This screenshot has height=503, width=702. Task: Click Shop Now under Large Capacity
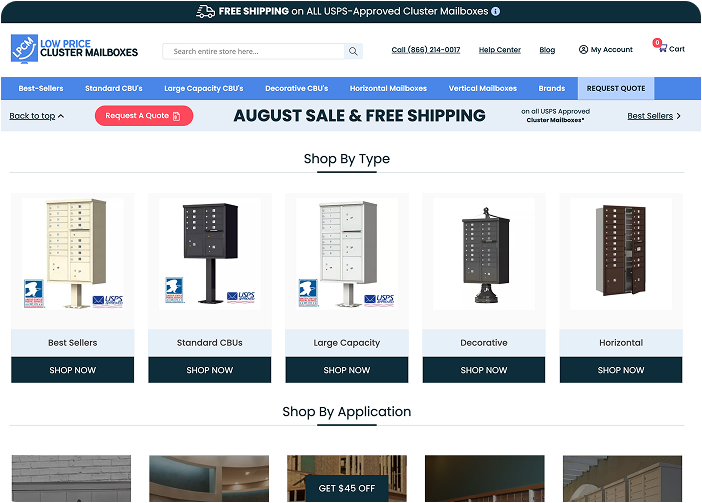coord(347,370)
